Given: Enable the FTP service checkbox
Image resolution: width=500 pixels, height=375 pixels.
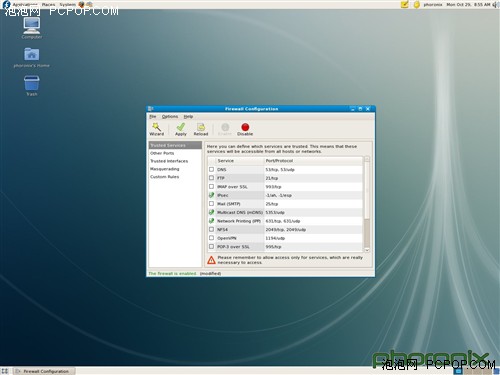Looking at the screenshot, I should (211, 178).
